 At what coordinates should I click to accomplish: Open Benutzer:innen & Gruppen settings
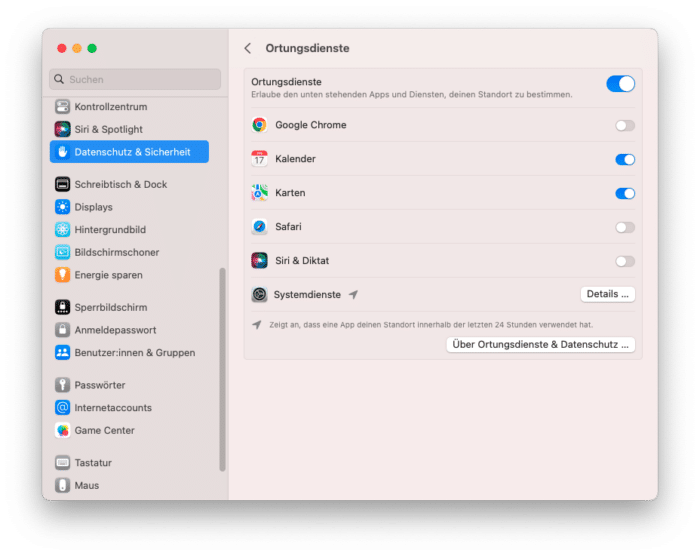129,352
